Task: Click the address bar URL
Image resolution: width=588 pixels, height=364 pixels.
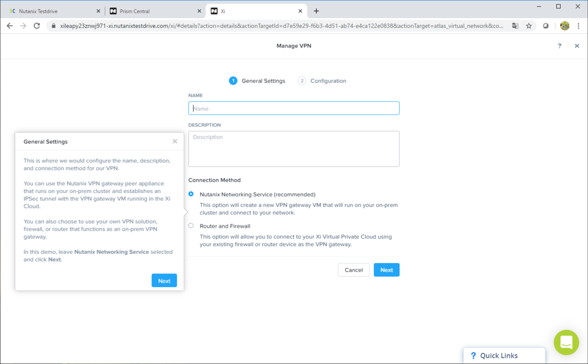Action: tap(281, 26)
